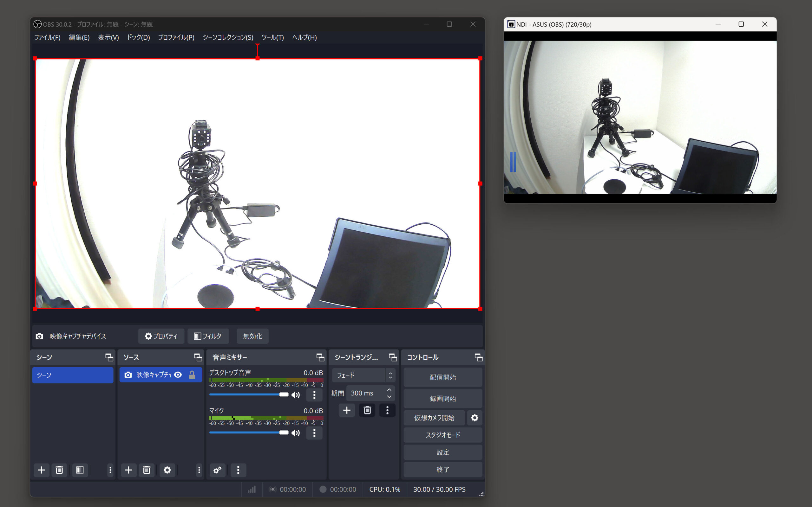The image size is (812, 507).
Task: Increase the 300 ms duration stepper
Action: pos(389,390)
